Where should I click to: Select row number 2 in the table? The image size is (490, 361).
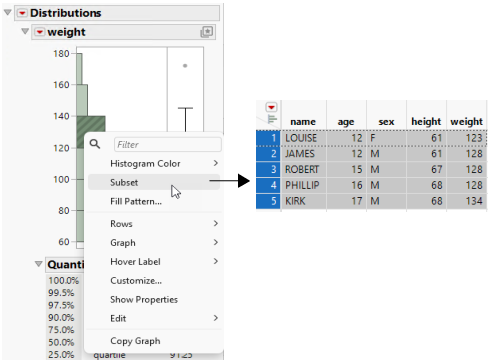coord(268,154)
